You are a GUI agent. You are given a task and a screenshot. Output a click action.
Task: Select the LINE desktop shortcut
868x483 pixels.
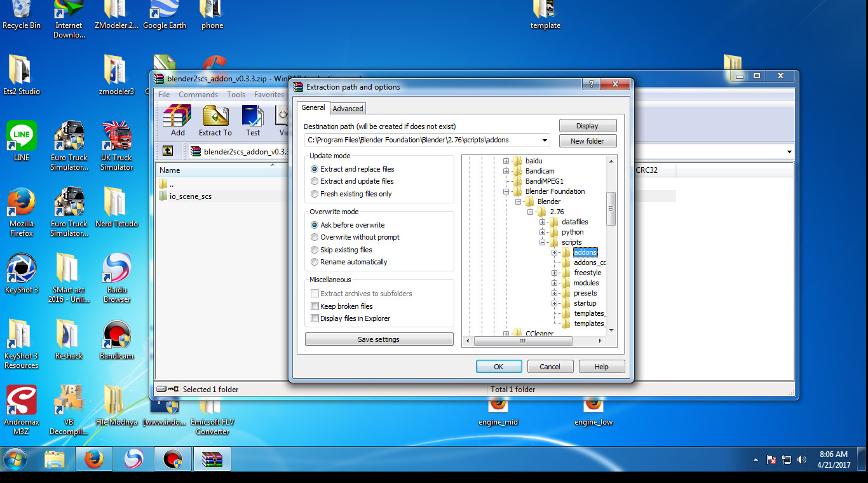22,141
